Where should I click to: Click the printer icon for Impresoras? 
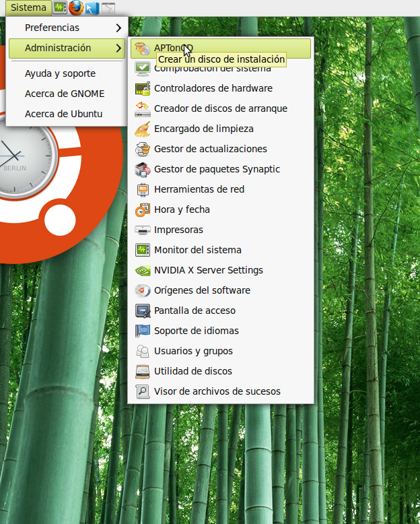[143, 230]
